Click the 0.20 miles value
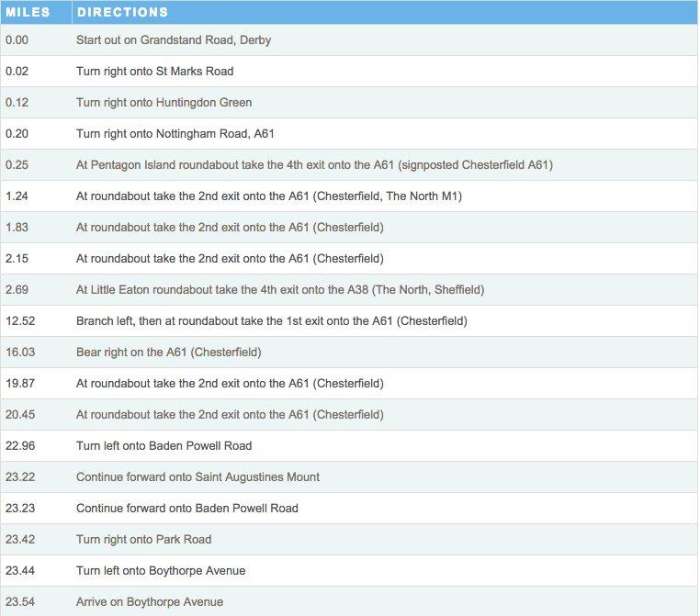The image size is (700, 616). click(x=17, y=134)
